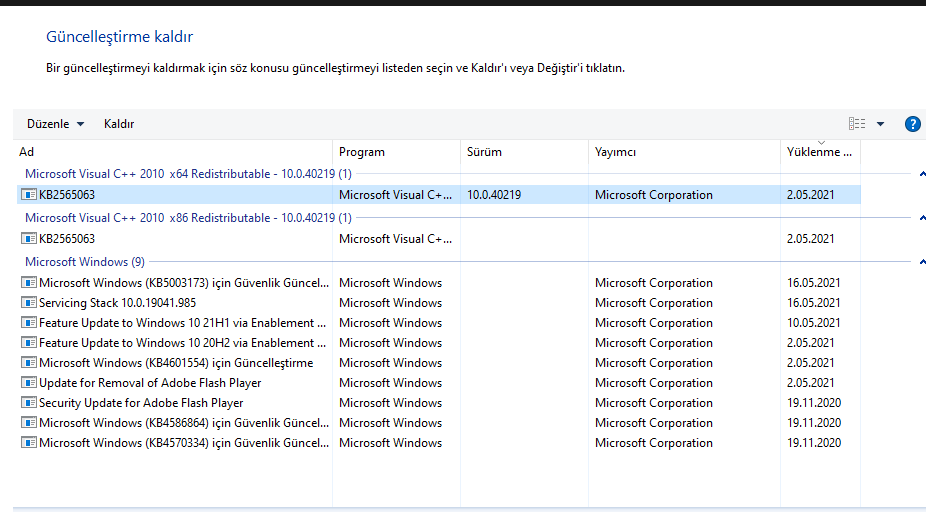Collapse the Visual C++ 2010 x86 group
Screen dimensions: 926x512
click(x=921, y=218)
